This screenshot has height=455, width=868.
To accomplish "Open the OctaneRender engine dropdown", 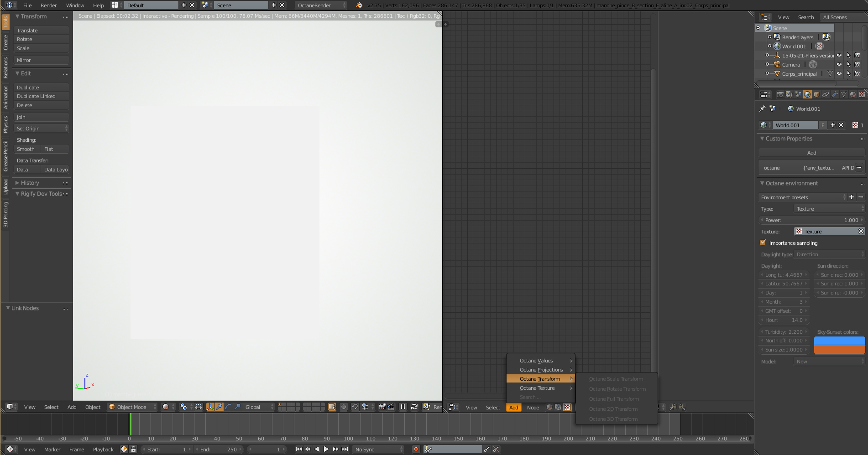I will pyautogui.click(x=321, y=5).
